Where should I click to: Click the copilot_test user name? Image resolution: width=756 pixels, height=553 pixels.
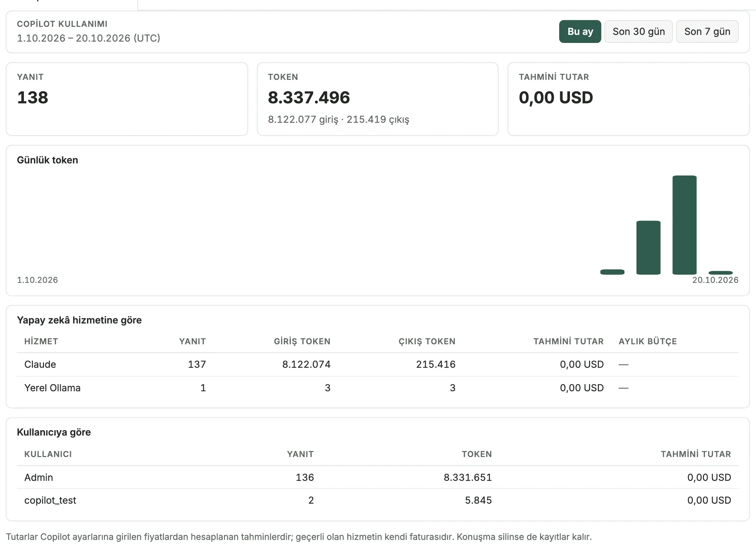[50, 500]
